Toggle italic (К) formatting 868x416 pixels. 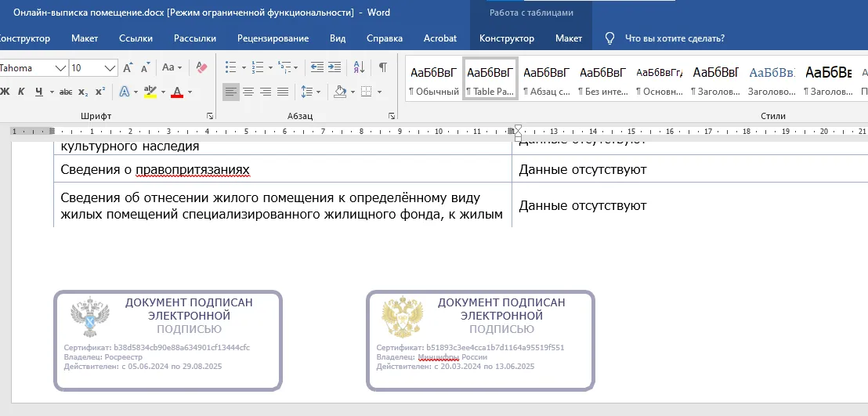[21, 92]
